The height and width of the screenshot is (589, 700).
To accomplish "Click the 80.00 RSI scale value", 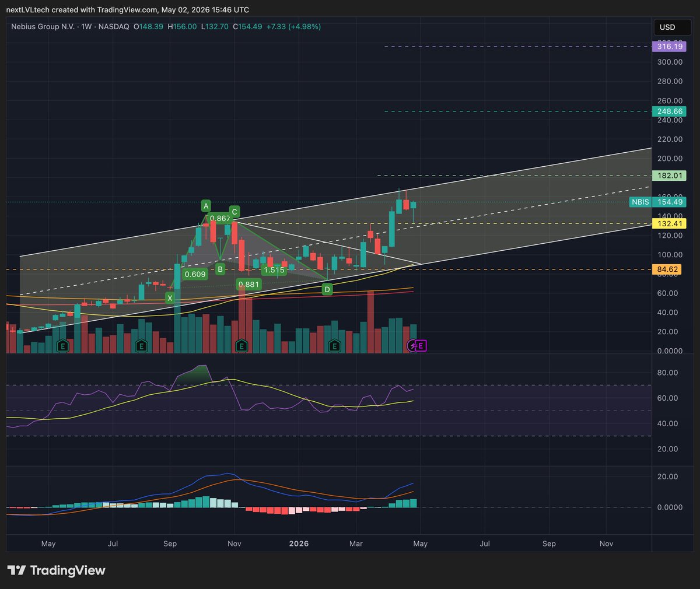I will pos(667,373).
